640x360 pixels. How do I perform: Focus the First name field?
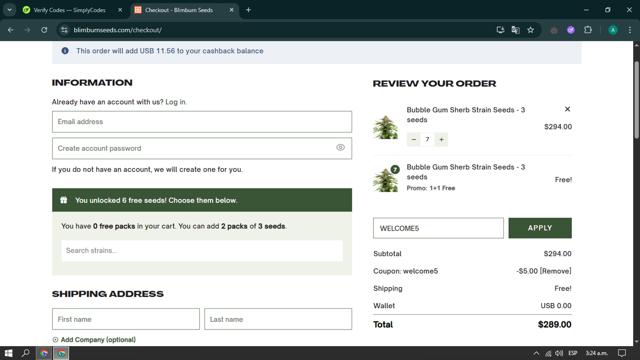[x=126, y=319]
